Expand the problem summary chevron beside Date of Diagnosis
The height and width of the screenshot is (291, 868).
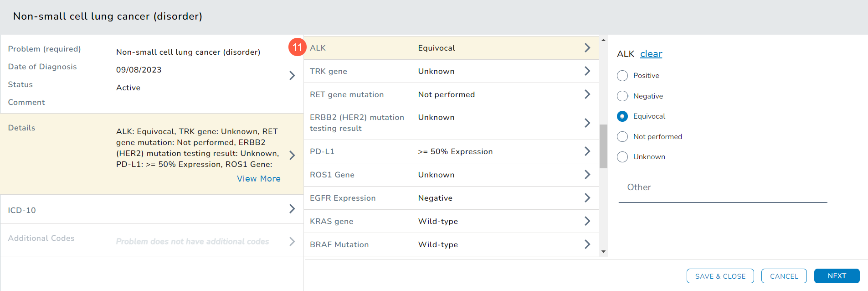tap(292, 75)
